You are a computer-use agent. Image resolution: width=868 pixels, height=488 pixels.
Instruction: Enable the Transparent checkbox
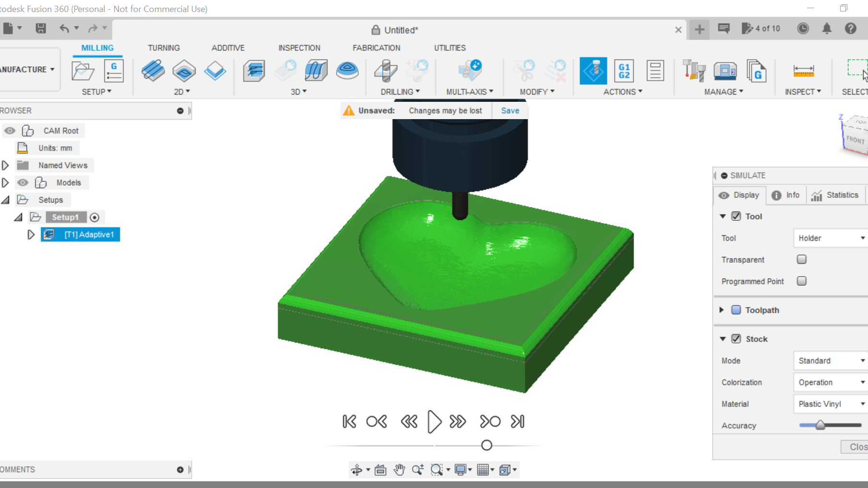[x=802, y=259]
